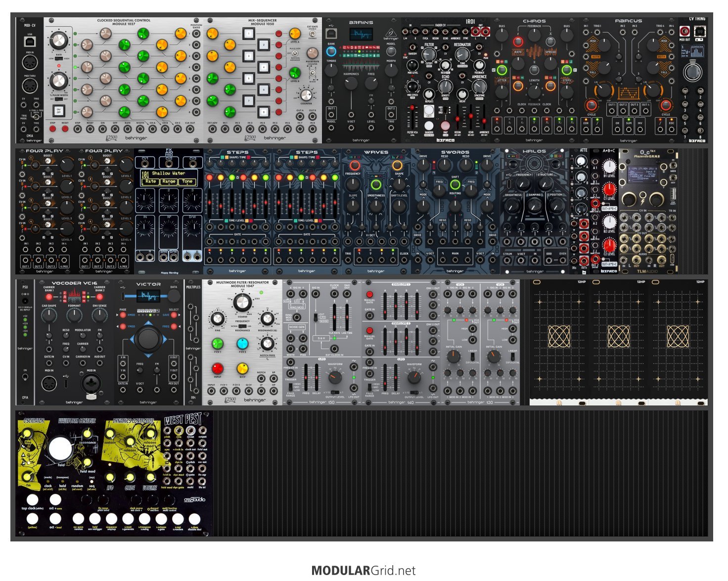Flip the INT/EXT switch on module 1027

59,99
